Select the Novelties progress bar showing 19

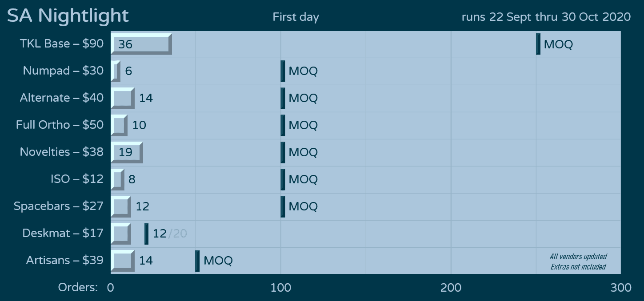click(127, 152)
